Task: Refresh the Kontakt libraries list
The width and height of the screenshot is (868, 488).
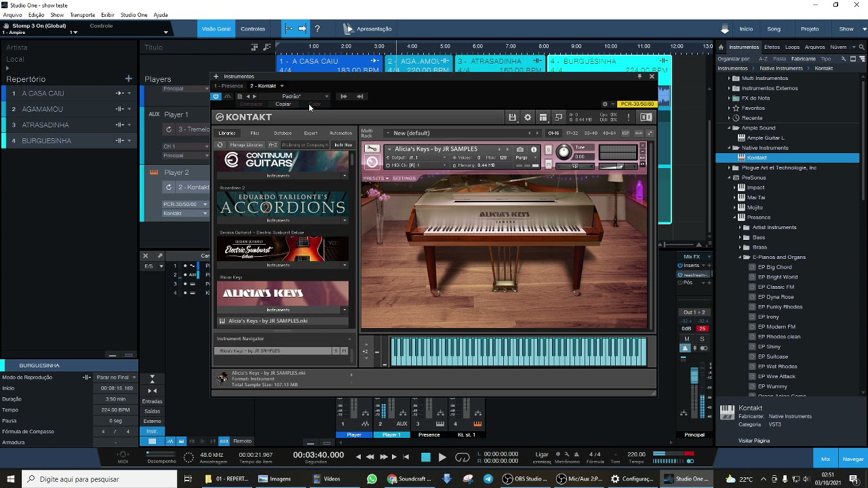Action: (x=220, y=145)
